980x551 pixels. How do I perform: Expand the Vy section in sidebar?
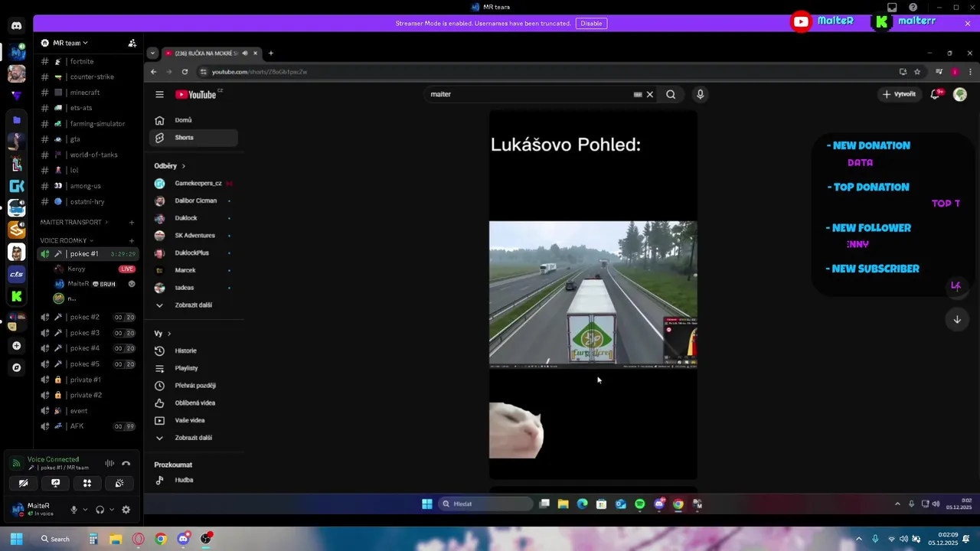pyautogui.click(x=162, y=334)
